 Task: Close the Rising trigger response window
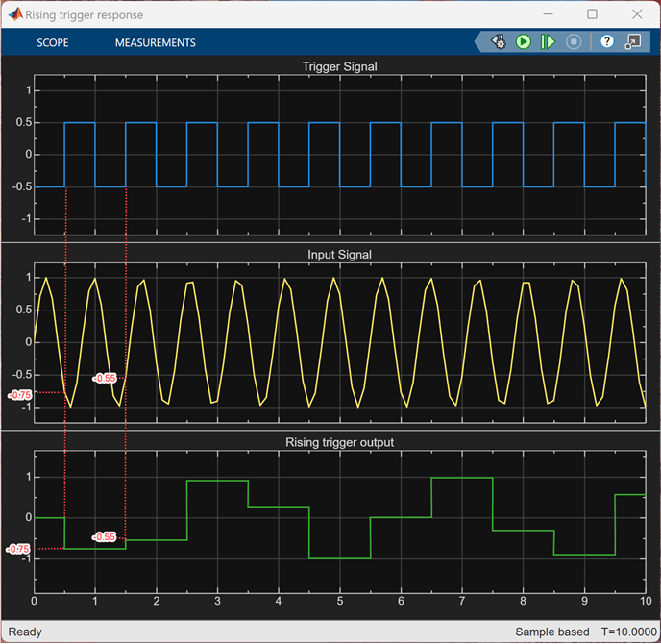point(636,13)
